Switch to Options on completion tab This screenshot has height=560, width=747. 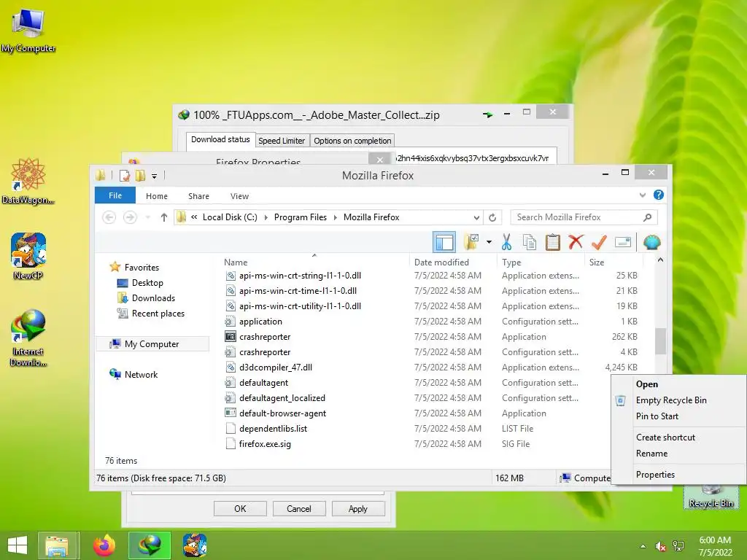point(352,141)
